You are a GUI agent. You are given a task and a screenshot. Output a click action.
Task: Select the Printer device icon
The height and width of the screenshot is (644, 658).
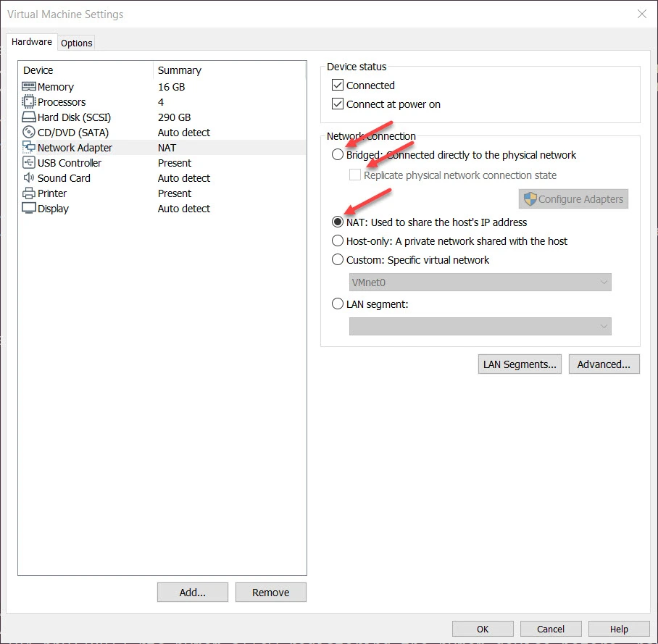click(x=29, y=193)
